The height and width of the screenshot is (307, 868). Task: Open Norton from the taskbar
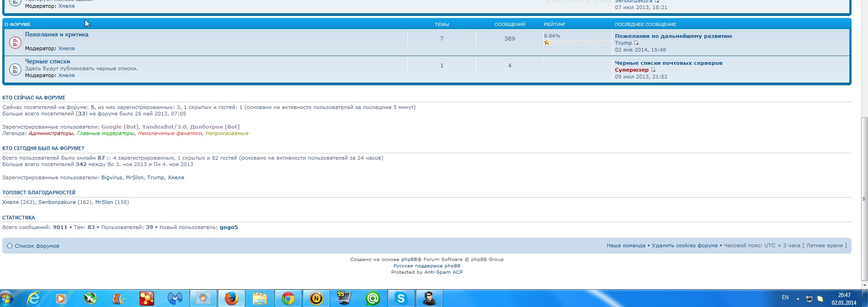(316, 299)
